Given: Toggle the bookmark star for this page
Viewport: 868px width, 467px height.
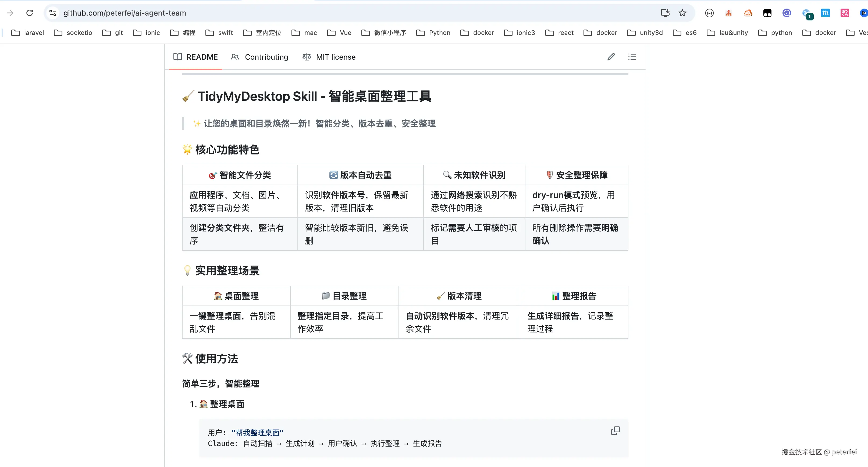Looking at the screenshot, I should click(x=682, y=13).
